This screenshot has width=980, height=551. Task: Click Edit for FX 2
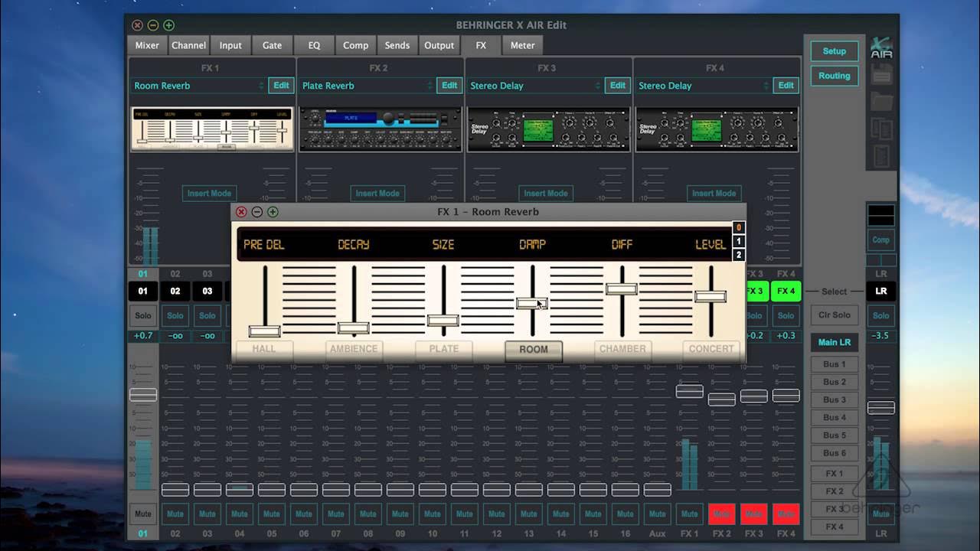449,86
